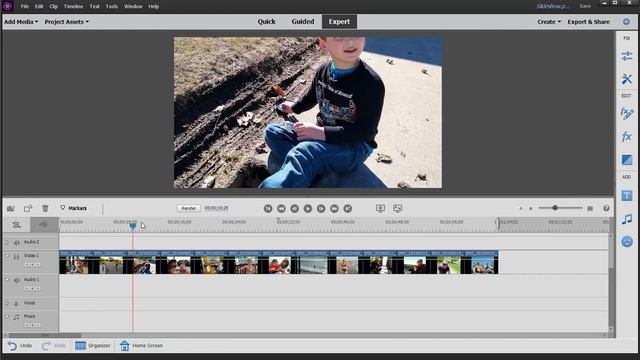Image resolution: width=640 pixels, height=360 pixels.
Task: Click the current timecode field
Action: click(x=216, y=208)
